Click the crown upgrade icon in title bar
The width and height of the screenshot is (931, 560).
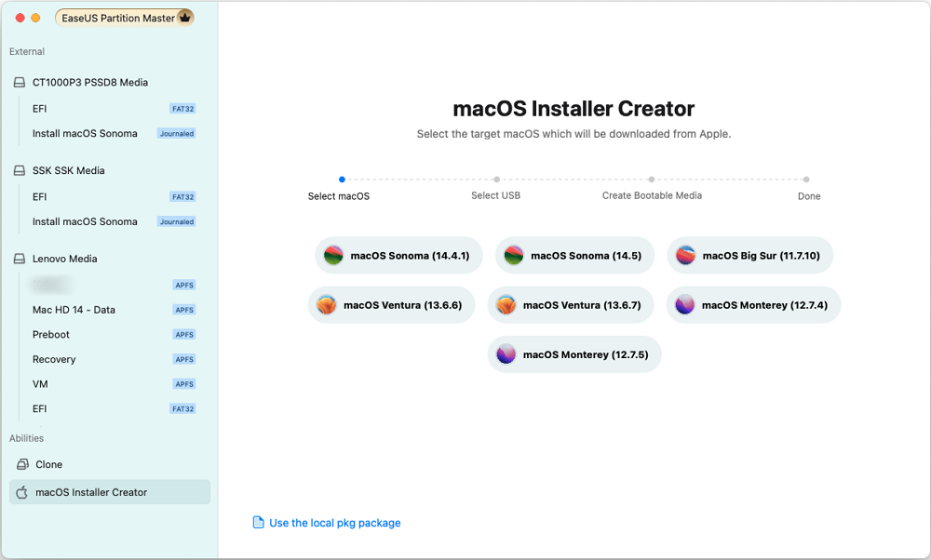click(x=185, y=17)
